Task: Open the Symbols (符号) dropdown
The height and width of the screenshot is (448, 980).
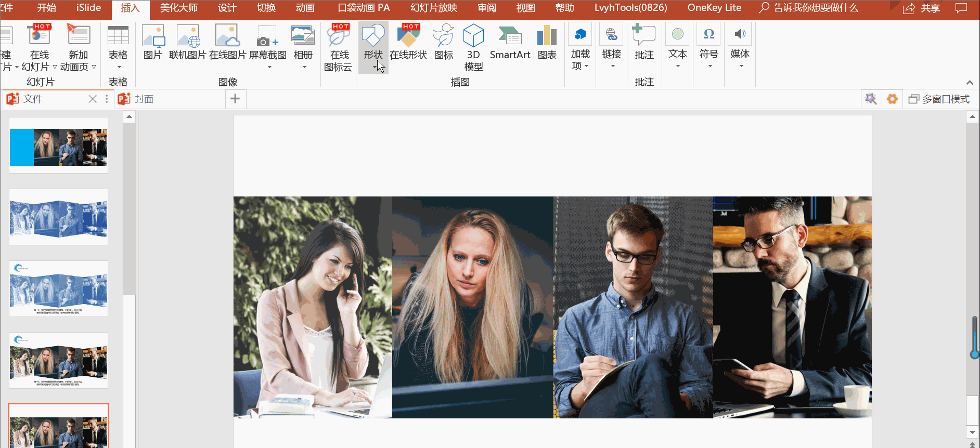Action: 708,47
